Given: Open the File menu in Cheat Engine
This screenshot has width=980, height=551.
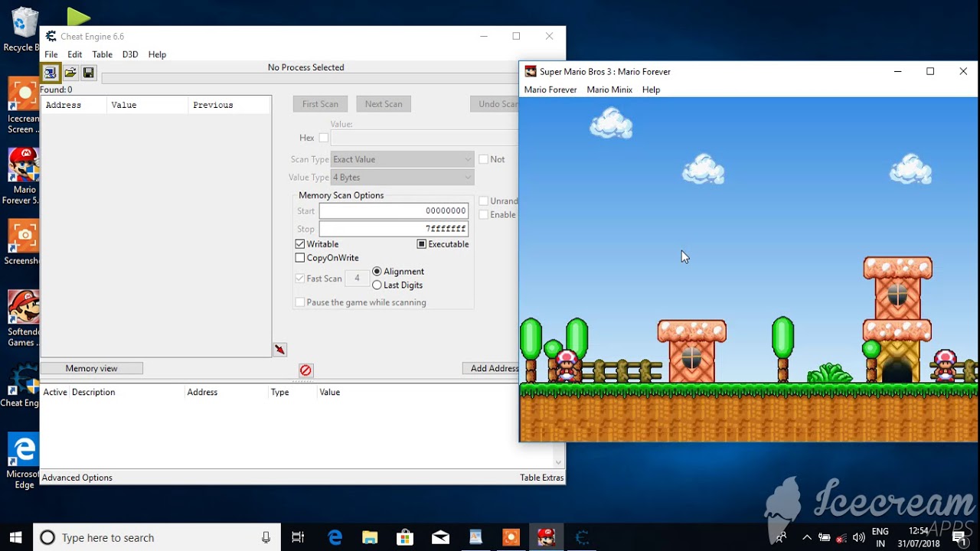Looking at the screenshot, I should [51, 54].
